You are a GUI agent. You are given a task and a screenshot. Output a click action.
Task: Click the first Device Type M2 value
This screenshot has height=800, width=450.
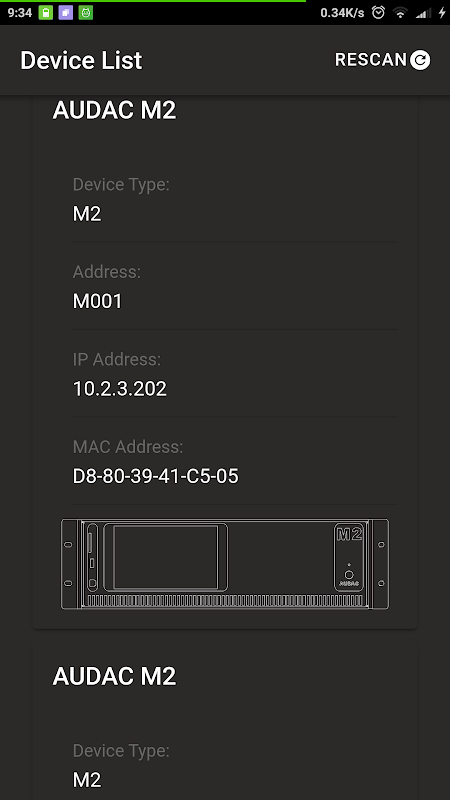(87, 214)
